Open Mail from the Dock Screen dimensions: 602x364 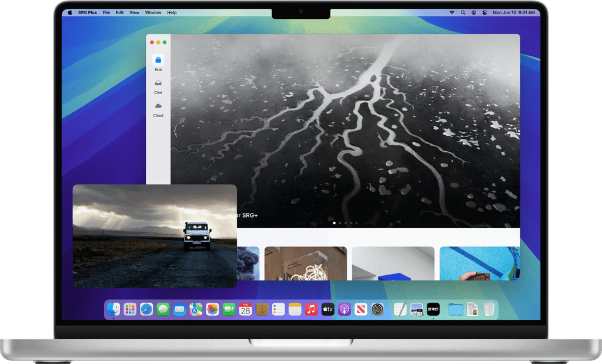click(x=179, y=309)
